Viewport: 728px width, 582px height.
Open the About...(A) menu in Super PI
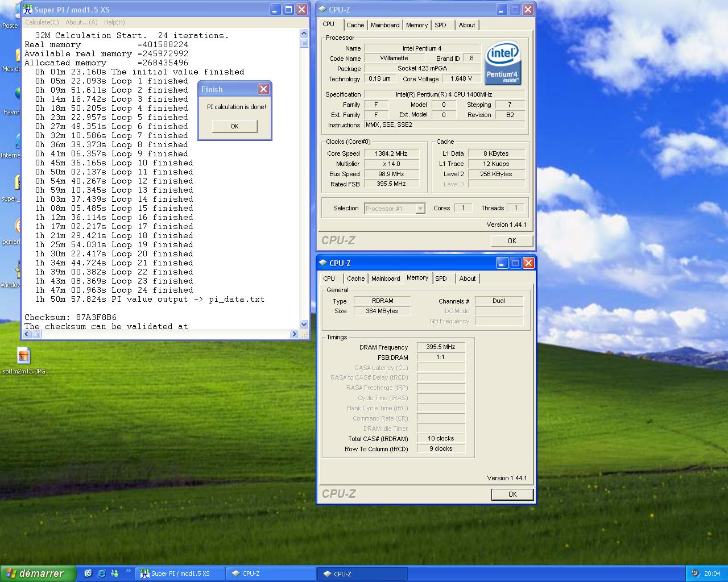click(81, 22)
